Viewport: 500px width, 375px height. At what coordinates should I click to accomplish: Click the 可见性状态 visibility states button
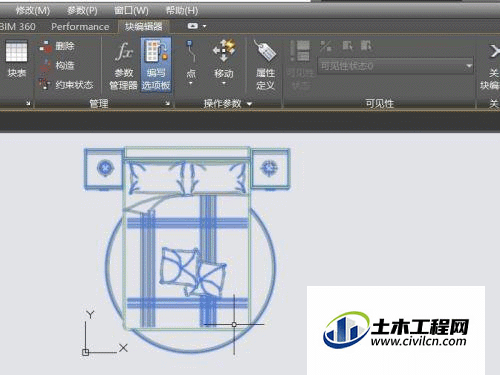[x=300, y=65]
